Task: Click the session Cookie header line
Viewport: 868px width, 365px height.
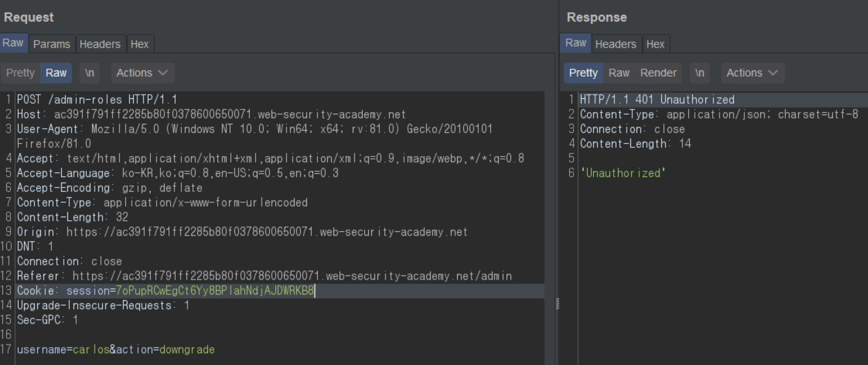Action: pyautogui.click(x=165, y=291)
